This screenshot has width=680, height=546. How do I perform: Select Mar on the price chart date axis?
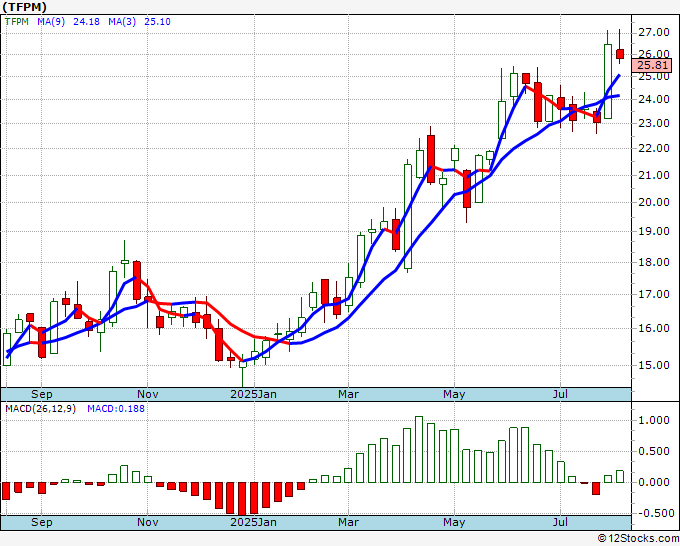(348, 394)
